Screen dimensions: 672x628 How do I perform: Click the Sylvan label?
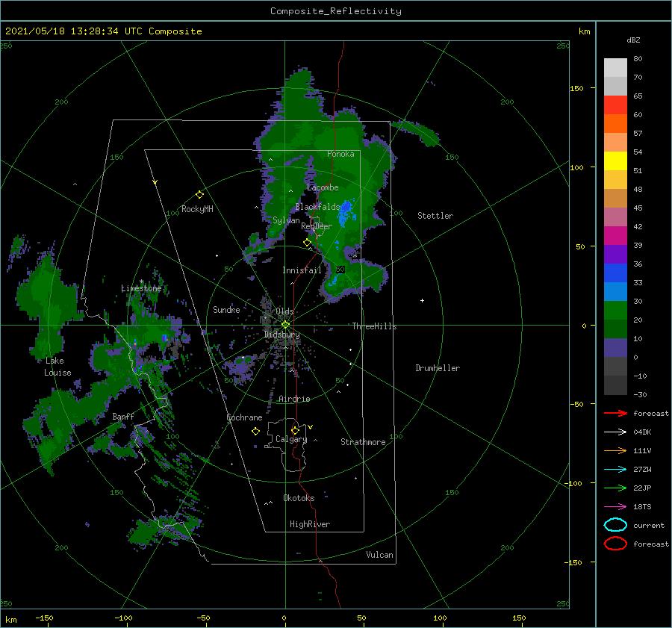click(x=286, y=220)
